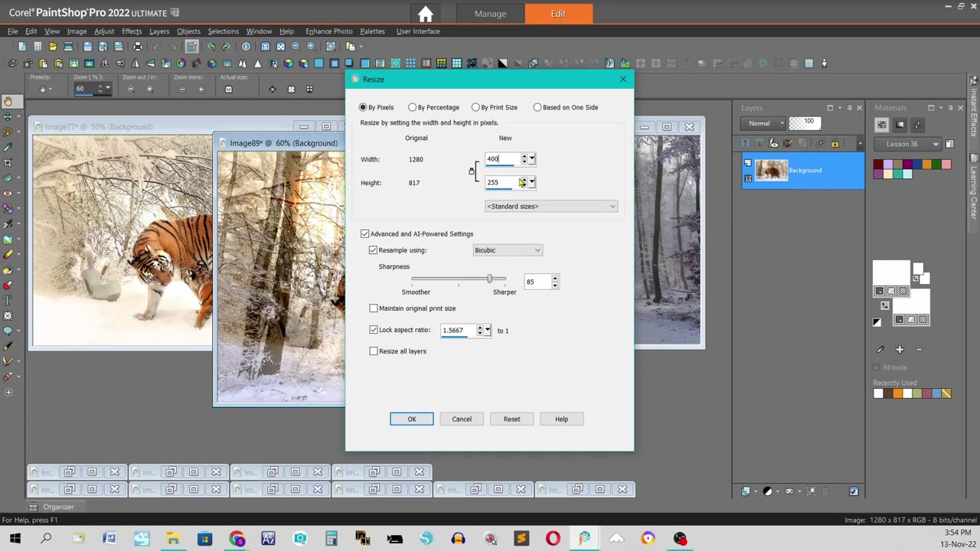Image resolution: width=980 pixels, height=551 pixels.
Task: Select the By Percentage radio button
Action: (x=413, y=107)
